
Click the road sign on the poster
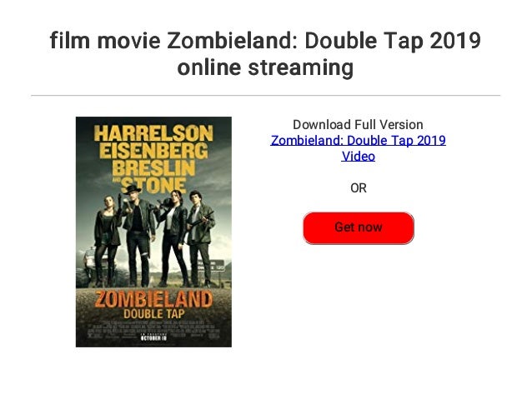pyautogui.click(x=212, y=266)
